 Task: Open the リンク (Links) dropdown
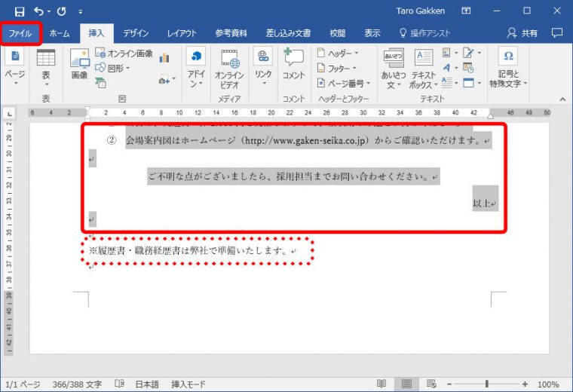263,66
